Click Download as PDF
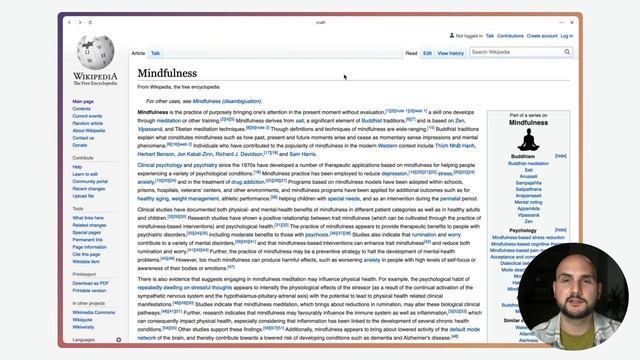This screenshot has width=640, height=360. (x=91, y=283)
